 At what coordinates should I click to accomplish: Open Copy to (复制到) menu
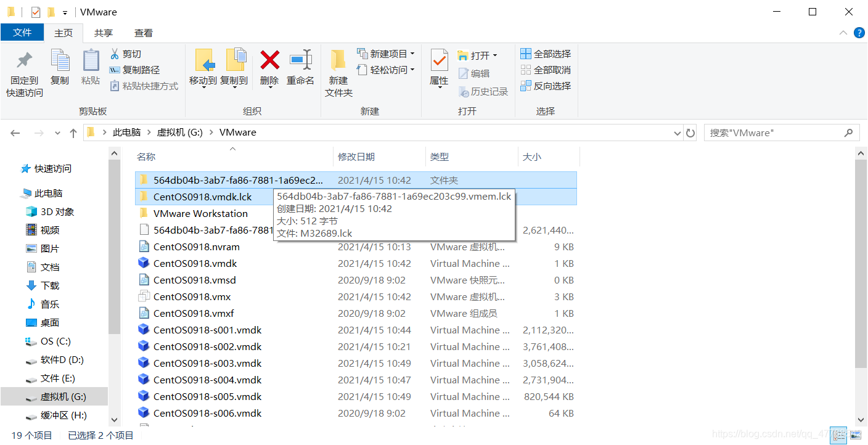pyautogui.click(x=234, y=68)
